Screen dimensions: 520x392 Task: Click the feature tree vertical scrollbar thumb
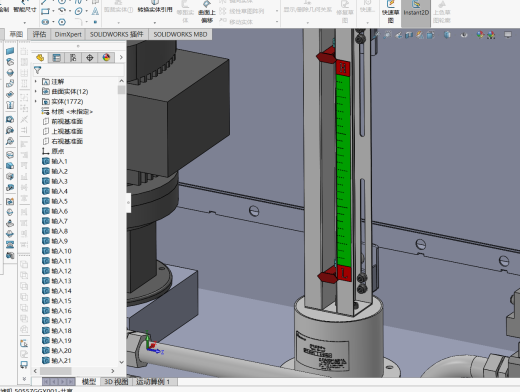coord(121,90)
